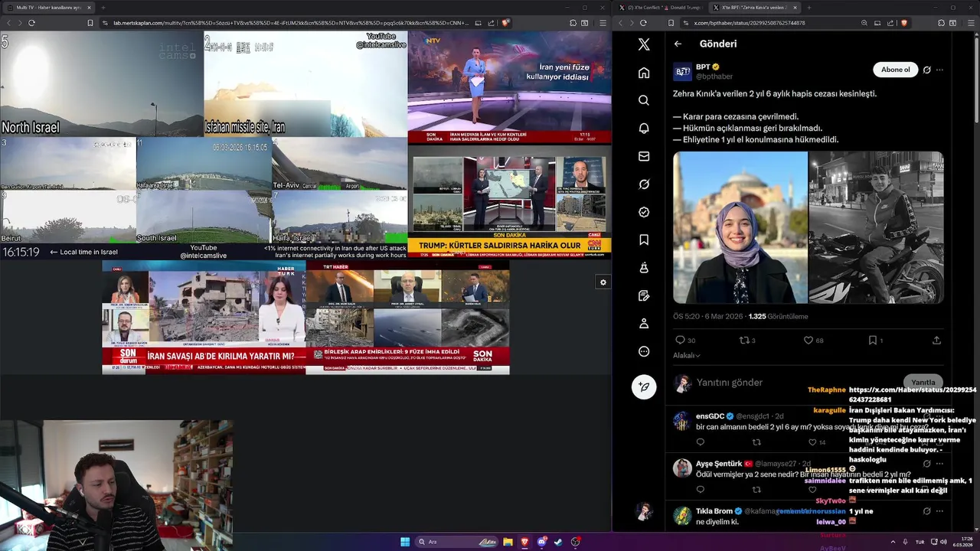Bookmark page in Multi TV window
Viewport: 980px width, 551px height.
pyautogui.click(x=90, y=23)
